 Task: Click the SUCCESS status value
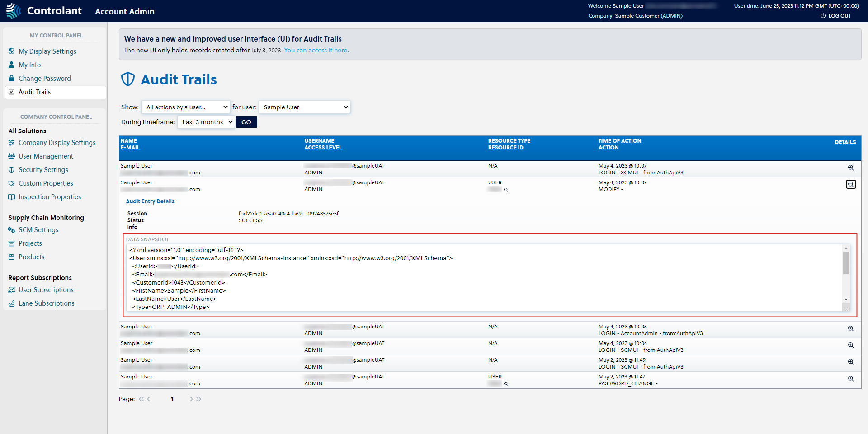coord(250,220)
